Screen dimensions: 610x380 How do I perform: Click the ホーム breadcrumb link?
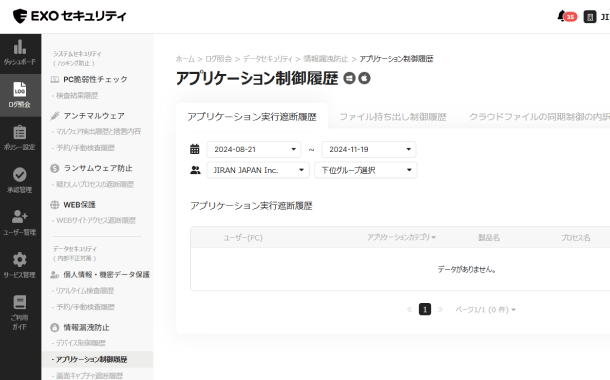(185, 59)
